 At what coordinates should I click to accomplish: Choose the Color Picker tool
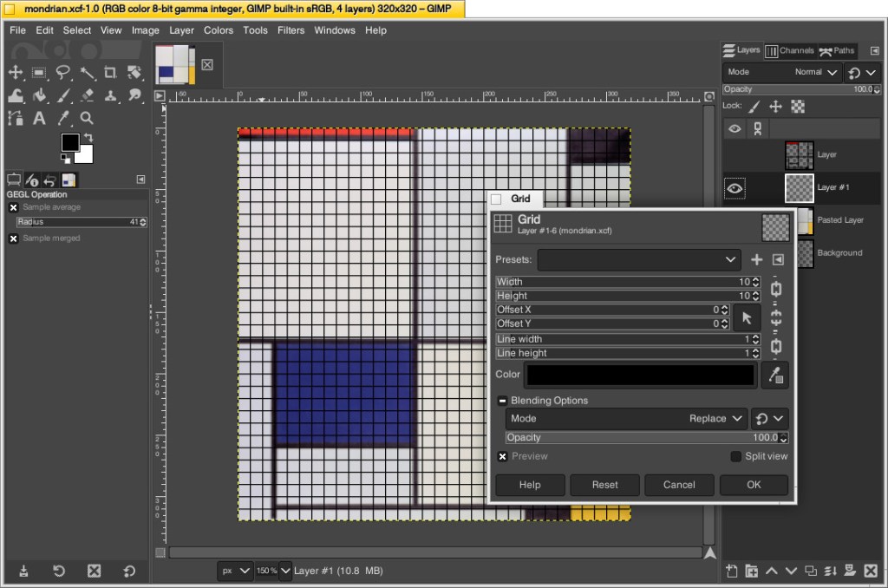(x=62, y=118)
